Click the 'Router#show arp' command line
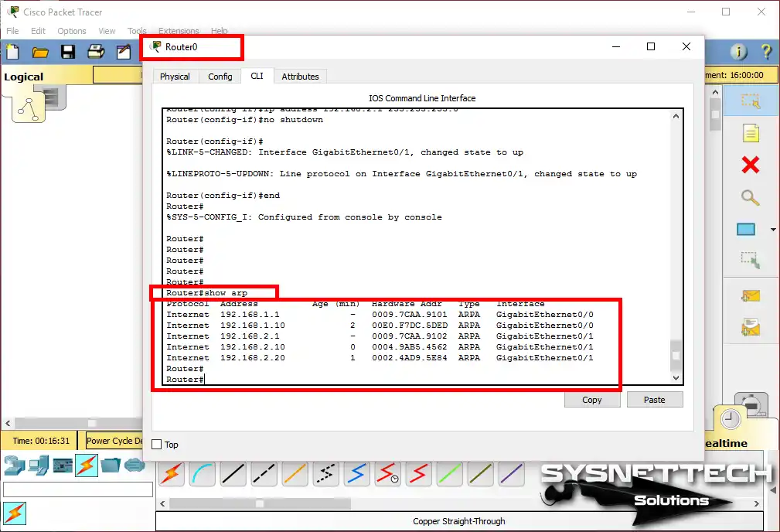This screenshot has height=532, width=780. tap(206, 292)
